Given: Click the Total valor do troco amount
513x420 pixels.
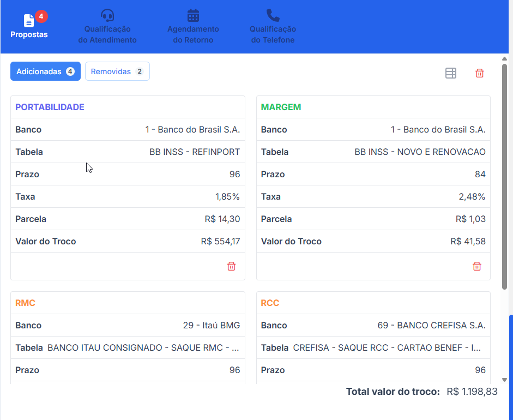Looking at the screenshot, I should pyautogui.click(x=472, y=392).
